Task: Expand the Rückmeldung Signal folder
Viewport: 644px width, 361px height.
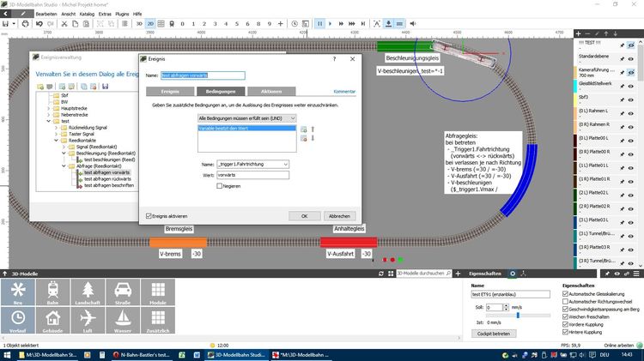Action: click(57, 128)
